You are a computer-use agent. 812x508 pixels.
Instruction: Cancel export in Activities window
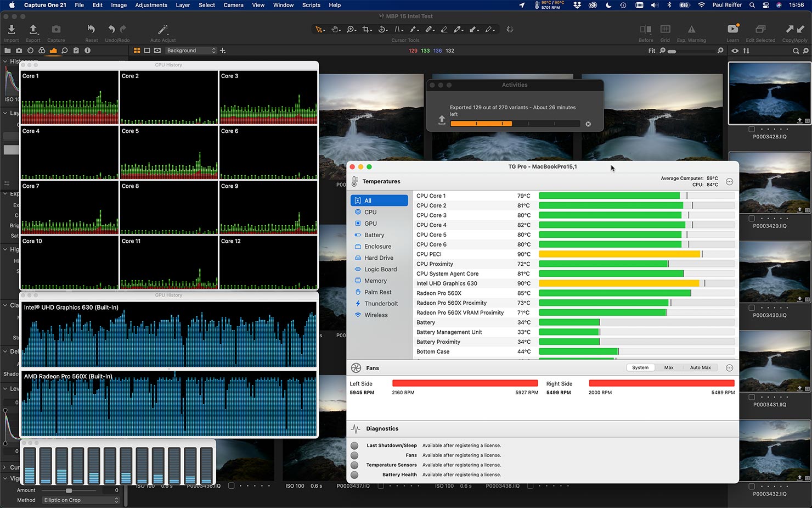[x=588, y=124]
